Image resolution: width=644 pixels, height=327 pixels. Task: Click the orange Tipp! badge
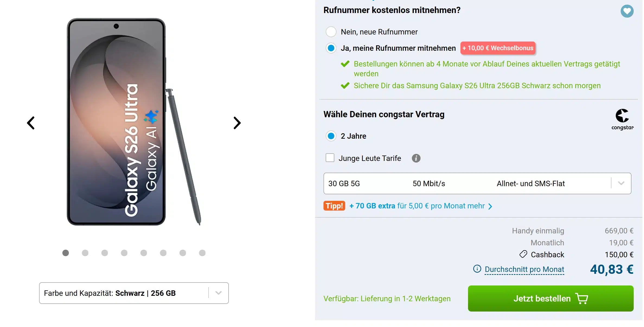click(334, 206)
